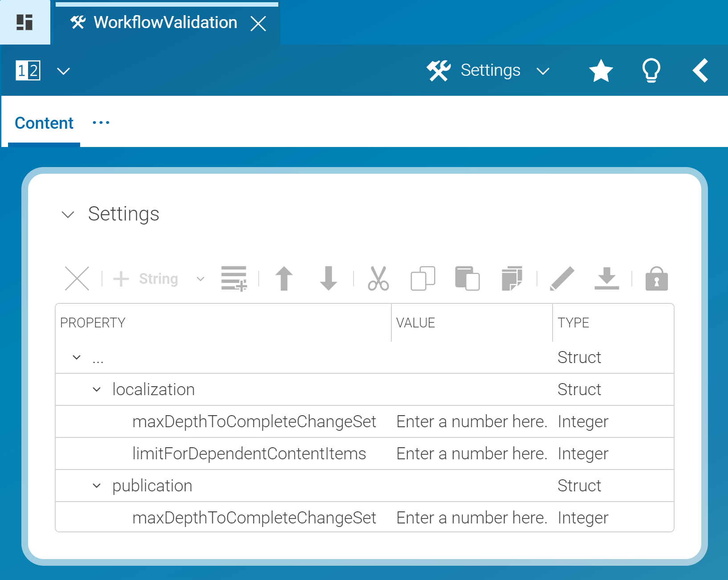Remove the selected property
728x580 pixels.
(77, 278)
